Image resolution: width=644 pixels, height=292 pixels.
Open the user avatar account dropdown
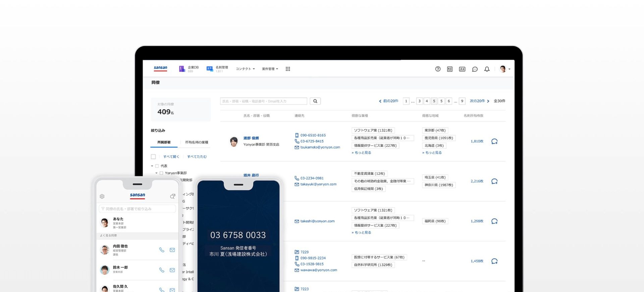(x=504, y=69)
